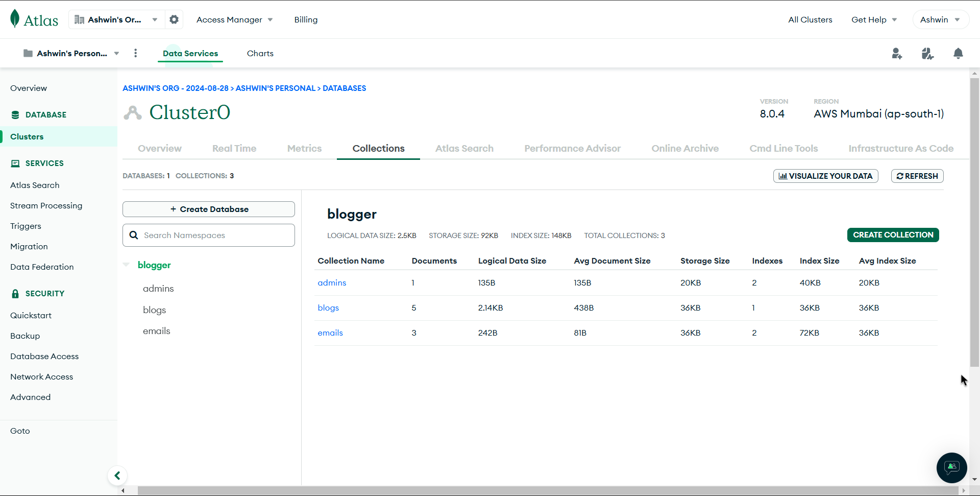The image size is (980, 496).
Task: Open the Get Help dropdown
Action: click(x=874, y=19)
